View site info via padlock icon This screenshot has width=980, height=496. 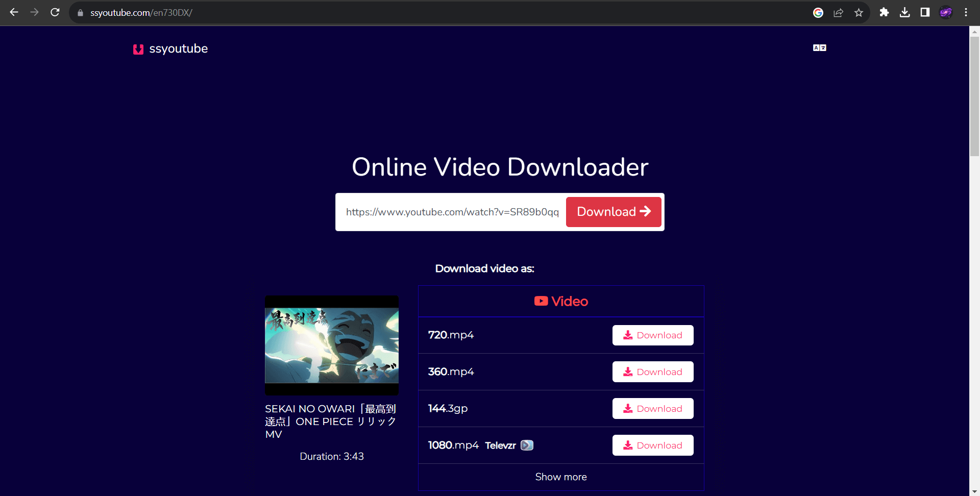point(80,13)
